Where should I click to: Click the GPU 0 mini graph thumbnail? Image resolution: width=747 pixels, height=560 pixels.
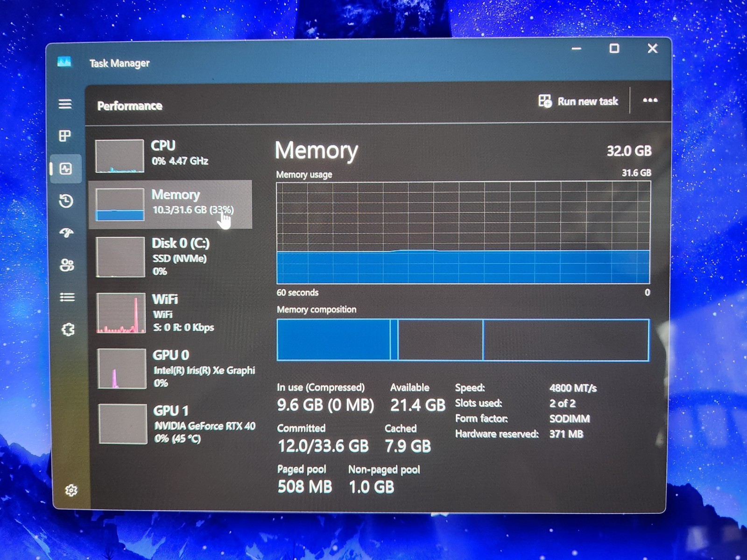click(122, 369)
